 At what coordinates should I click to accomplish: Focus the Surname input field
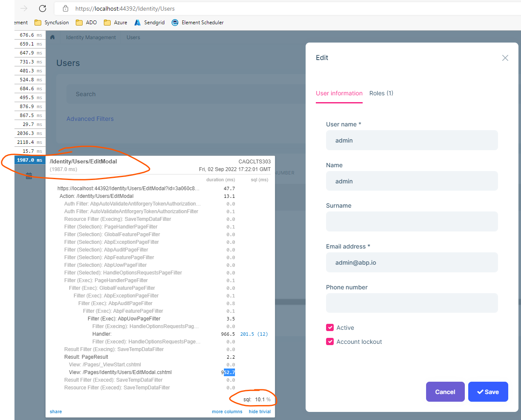(x=412, y=222)
